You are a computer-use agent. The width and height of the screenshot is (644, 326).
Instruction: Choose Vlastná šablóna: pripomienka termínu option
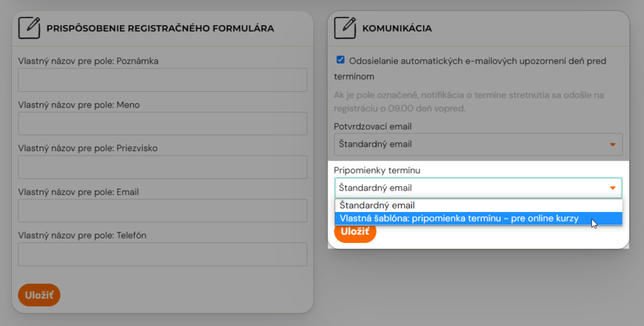478,219
